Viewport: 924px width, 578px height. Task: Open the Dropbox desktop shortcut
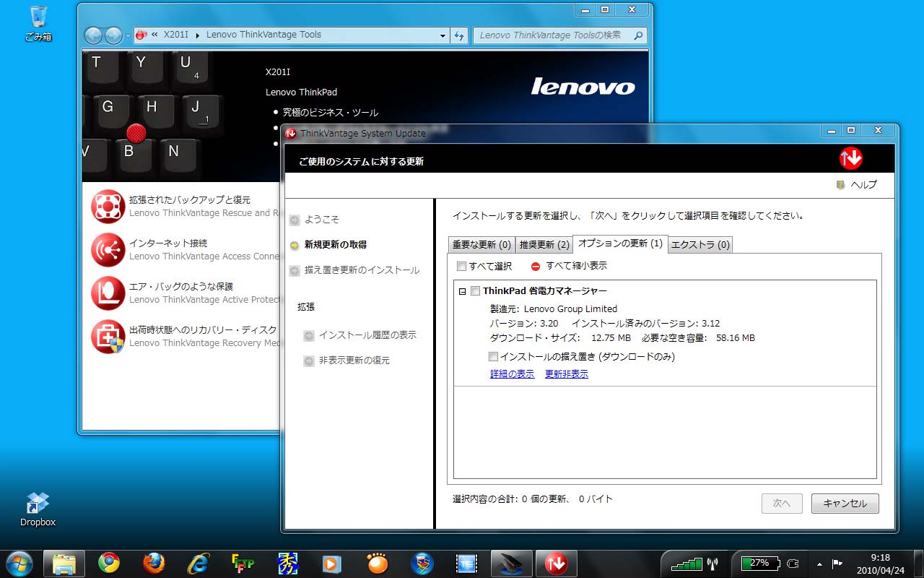[38, 509]
